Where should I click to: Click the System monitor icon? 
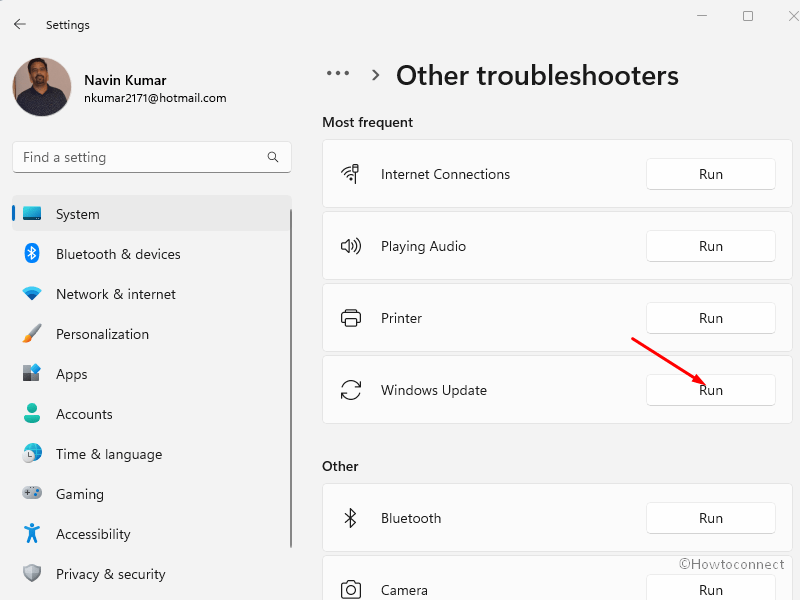coord(32,213)
